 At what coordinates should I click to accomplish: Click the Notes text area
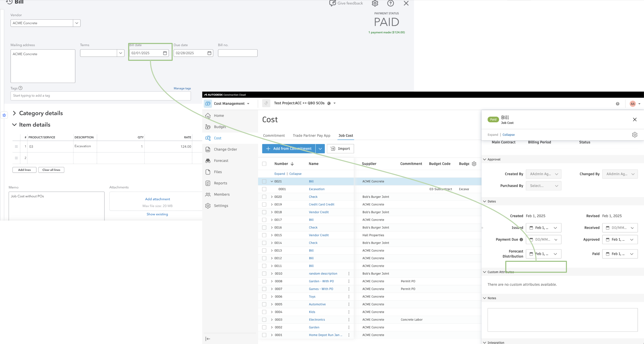coord(563,320)
